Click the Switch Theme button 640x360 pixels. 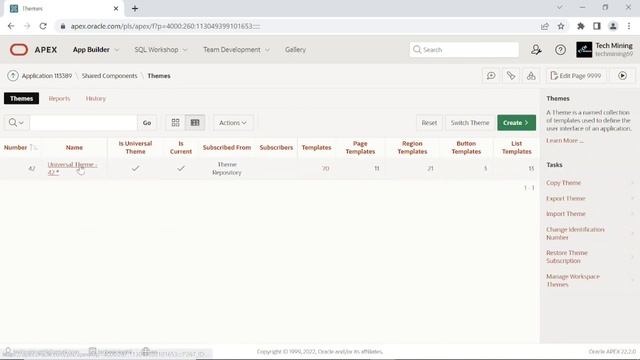click(470, 122)
